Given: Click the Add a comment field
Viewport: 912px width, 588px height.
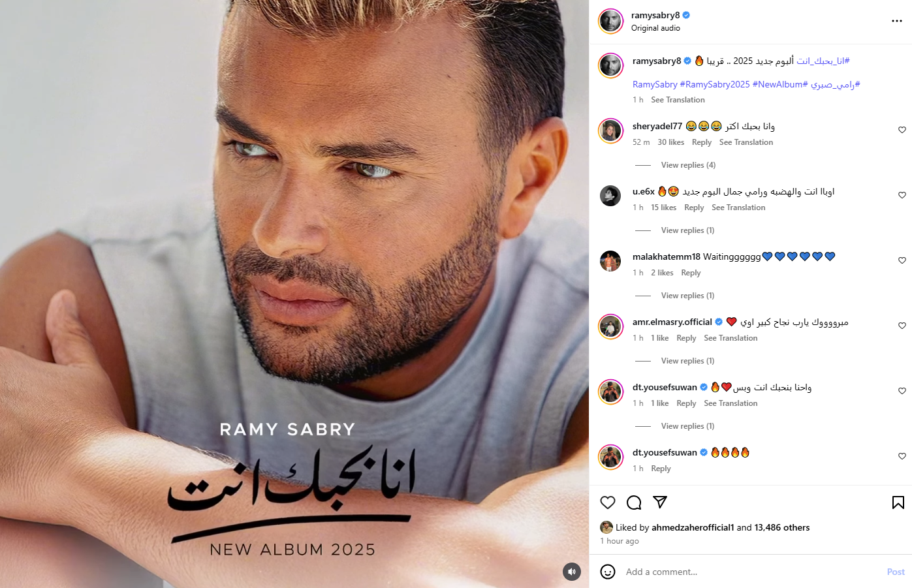Looking at the screenshot, I should tap(751, 572).
